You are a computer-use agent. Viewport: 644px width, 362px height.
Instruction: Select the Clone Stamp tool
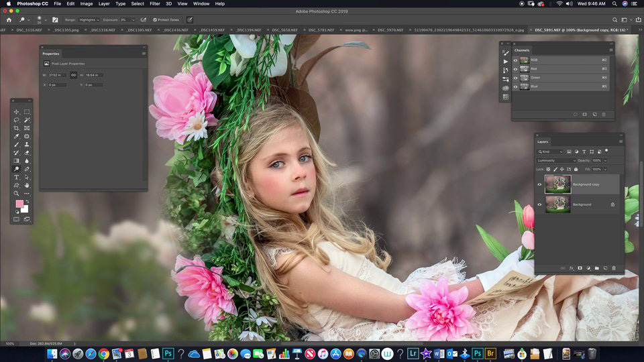tap(27, 145)
